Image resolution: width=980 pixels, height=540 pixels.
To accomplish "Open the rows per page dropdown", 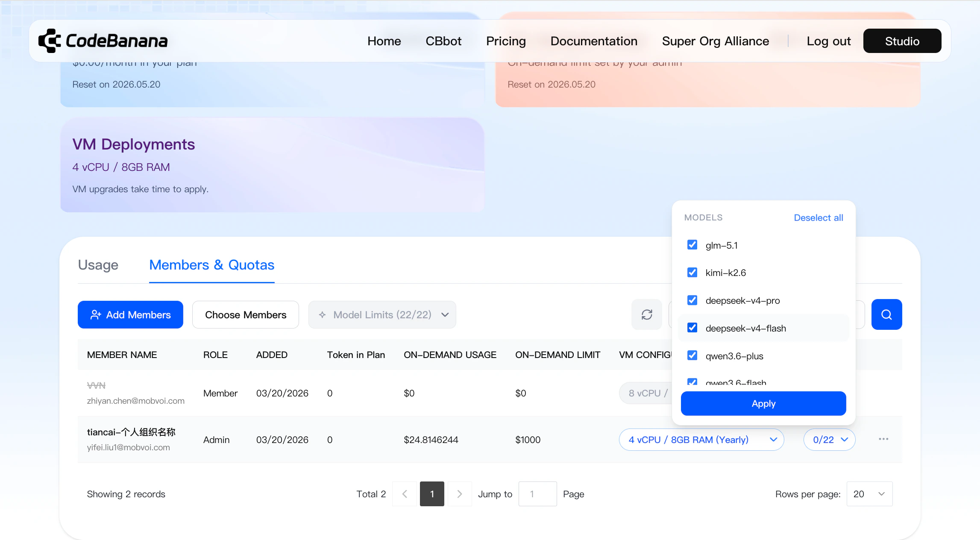I will click(869, 494).
